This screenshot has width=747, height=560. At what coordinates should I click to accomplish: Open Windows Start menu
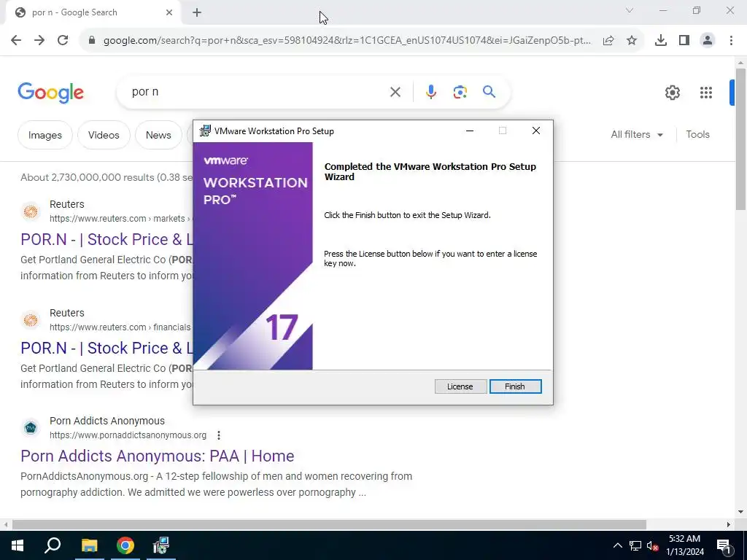pos(18,545)
